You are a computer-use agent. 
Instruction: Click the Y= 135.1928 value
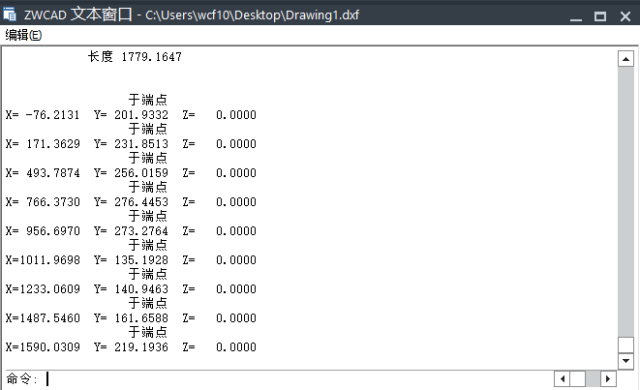click(x=131, y=260)
